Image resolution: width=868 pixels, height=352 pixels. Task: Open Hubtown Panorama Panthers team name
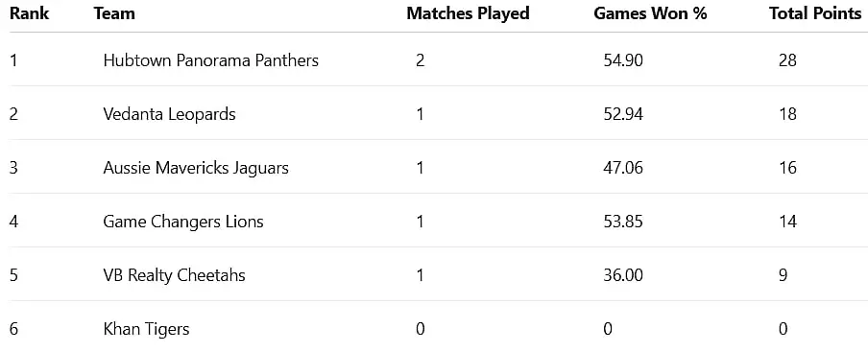coord(211,60)
